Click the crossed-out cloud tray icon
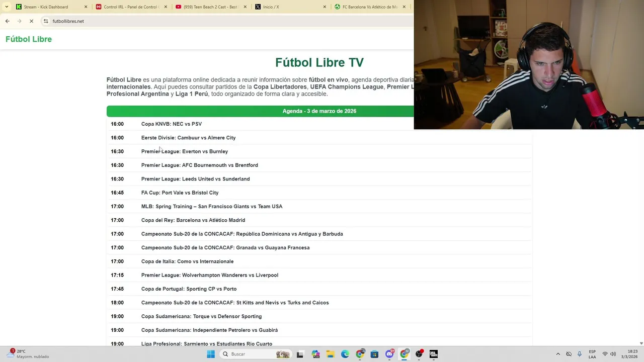 coord(569,354)
